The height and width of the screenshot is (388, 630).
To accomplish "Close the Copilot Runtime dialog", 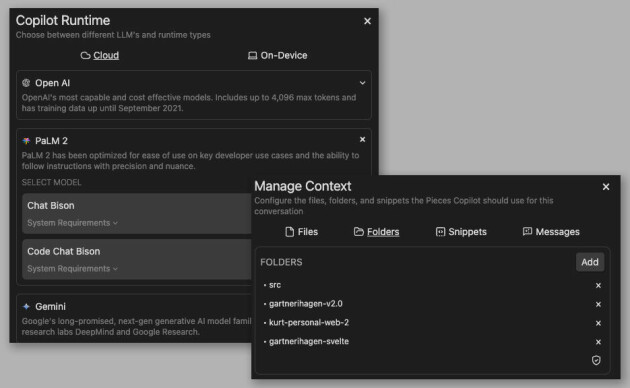I will click(x=367, y=21).
